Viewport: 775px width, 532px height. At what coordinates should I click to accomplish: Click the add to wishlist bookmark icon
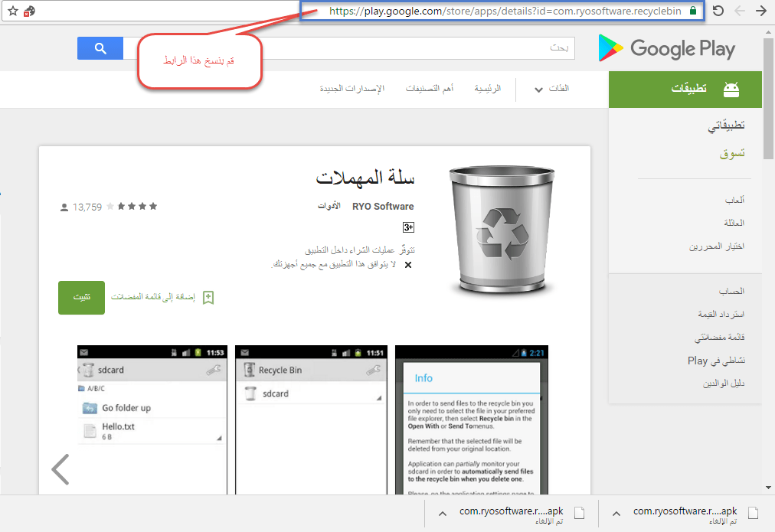click(208, 297)
